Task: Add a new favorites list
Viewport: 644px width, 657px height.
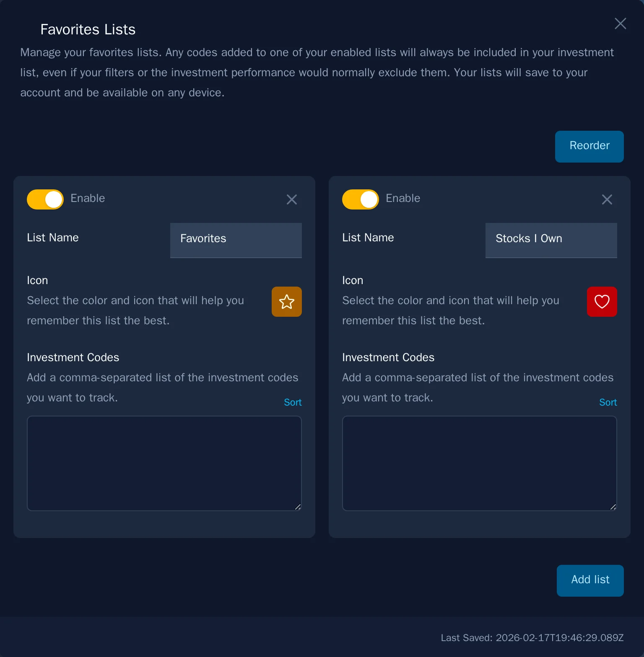Action: click(590, 580)
